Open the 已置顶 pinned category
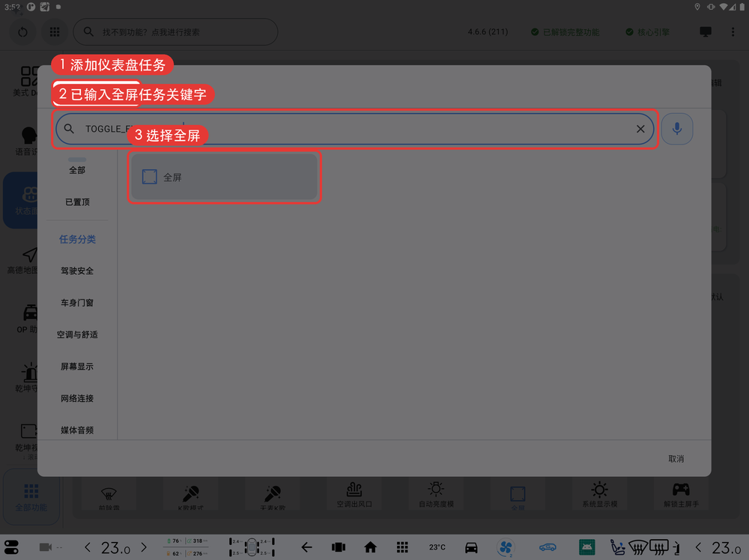This screenshot has width=749, height=560. click(77, 202)
